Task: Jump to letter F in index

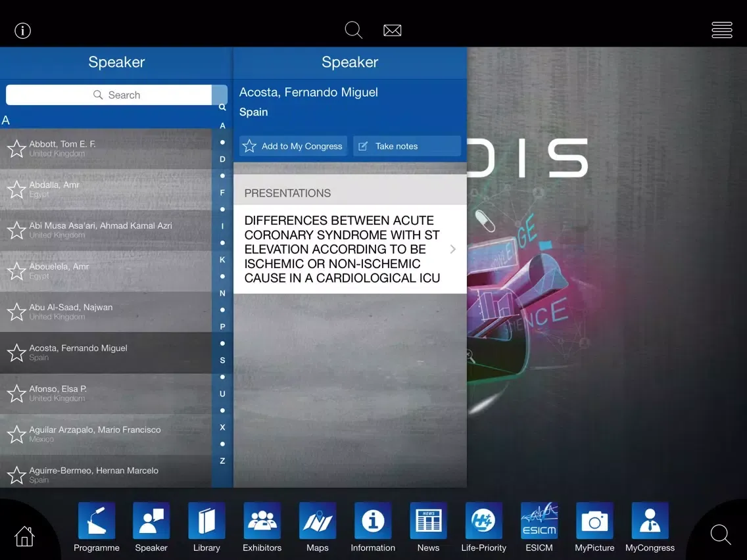Action: [222, 193]
